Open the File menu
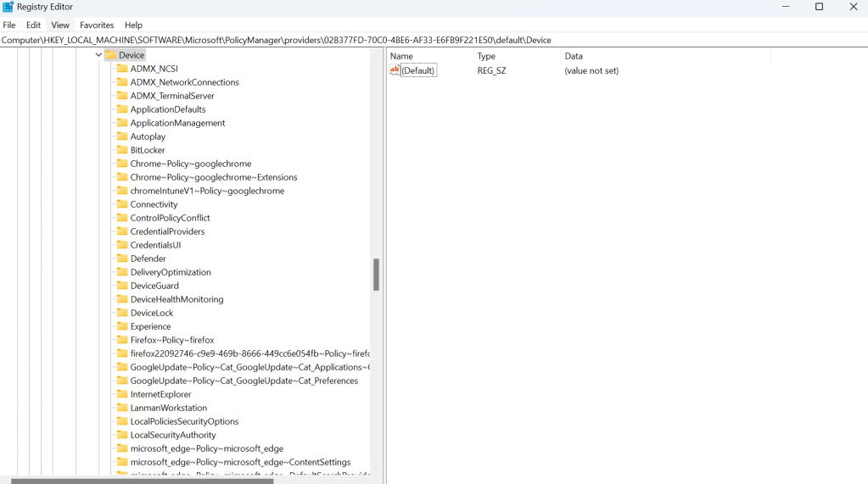Image resolution: width=868 pixels, height=484 pixels. (x=9, y=25)
